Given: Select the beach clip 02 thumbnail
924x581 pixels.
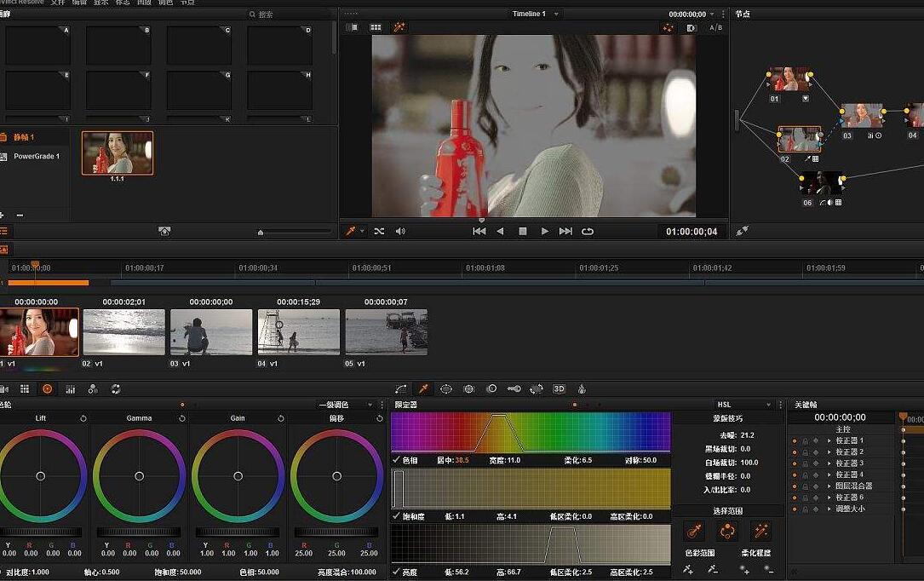Looking at the screenshot, I should click(123, 331).
